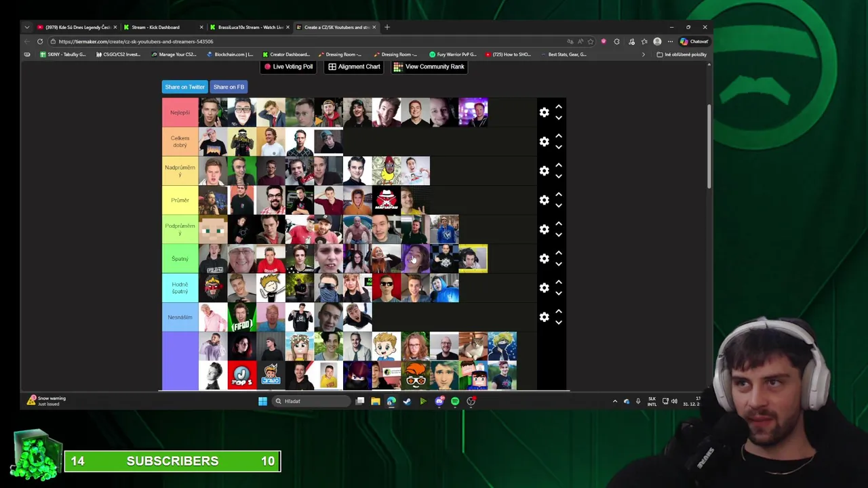
Task: Open Steam from taskbar
Action: [407, 401]
